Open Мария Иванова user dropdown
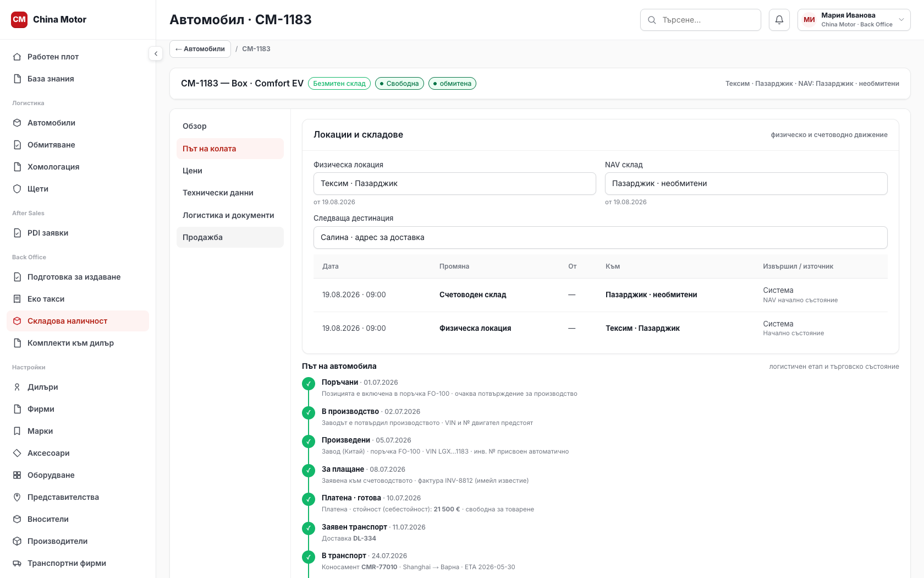The height and width of the screenshot is (578, 924). point(854,20)
